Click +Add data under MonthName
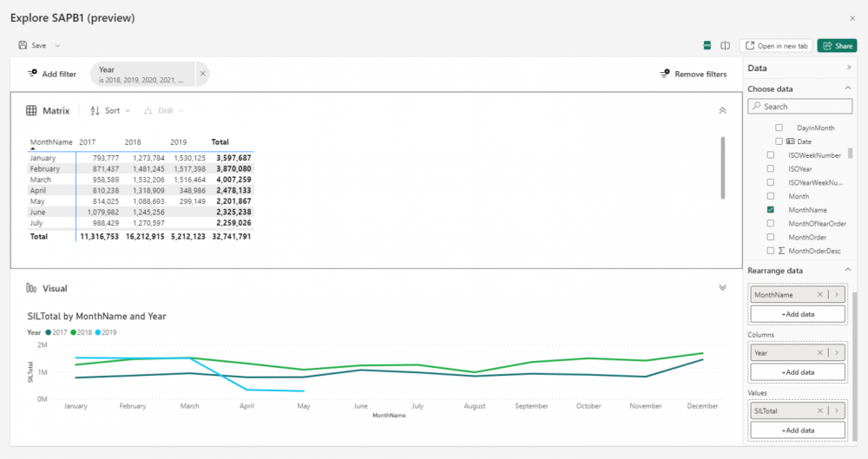The height and width of the screenshot is (459, 868). coord(798,314)
